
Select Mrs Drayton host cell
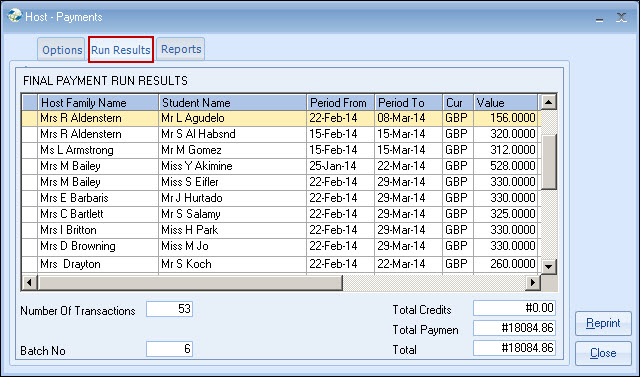point(98,264)
